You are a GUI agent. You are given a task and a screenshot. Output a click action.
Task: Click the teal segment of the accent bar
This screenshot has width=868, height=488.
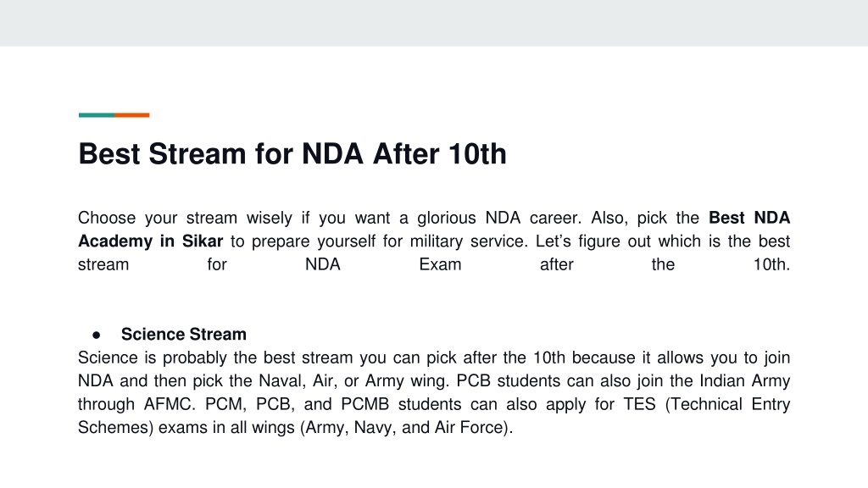pyautogui.click(x=97, y=115)
